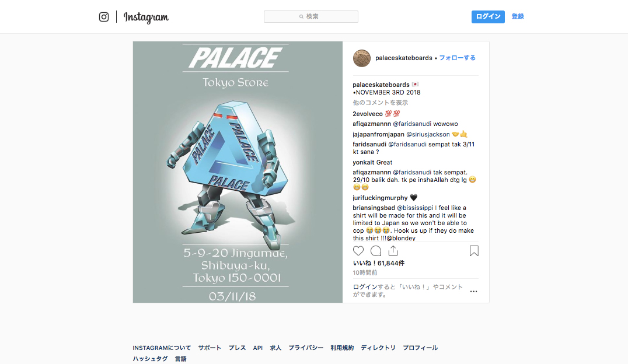Click the Instagram camera logo icon

point(104,17)
